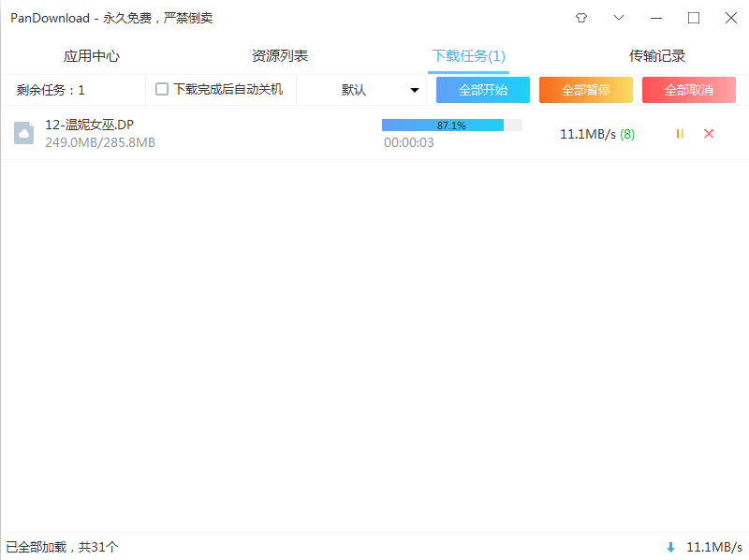Enable 下载完成后自动关机 checkbox
The height and width of the screenshot is (560, 749).
(162, 89)
